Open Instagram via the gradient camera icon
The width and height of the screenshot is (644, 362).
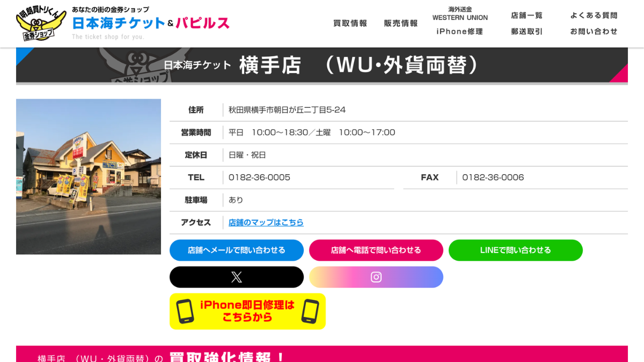pos(376,277)
